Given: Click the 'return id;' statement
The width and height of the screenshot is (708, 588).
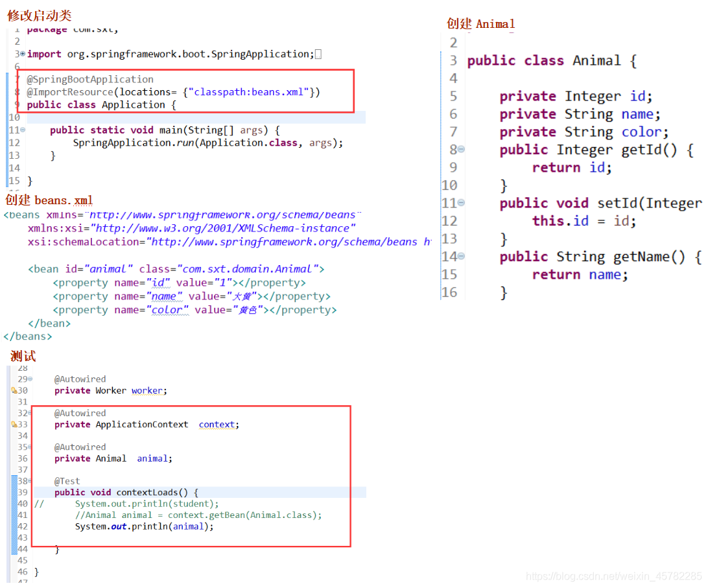Looking at the screenshot, I should [x=572, y=167].
